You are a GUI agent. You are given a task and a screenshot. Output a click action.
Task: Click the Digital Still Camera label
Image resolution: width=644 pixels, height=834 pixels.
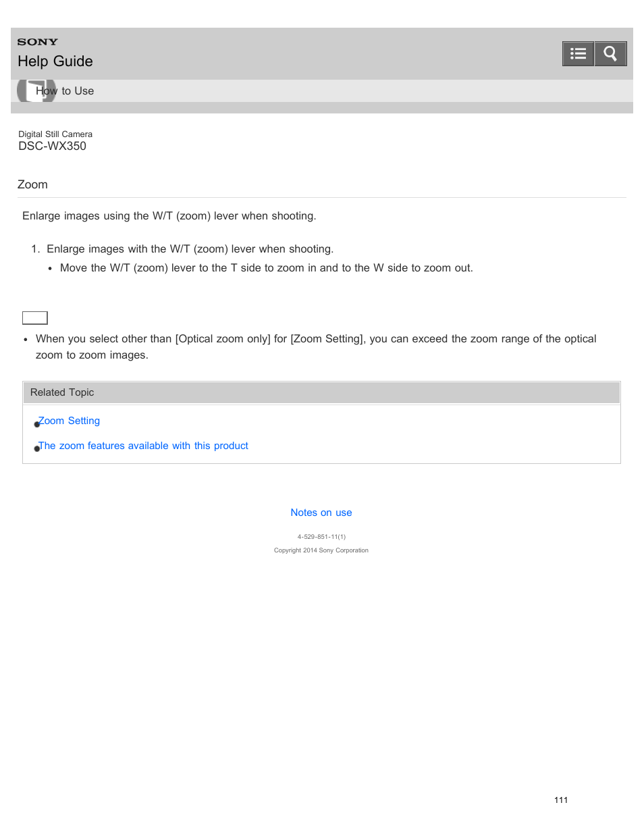55,134
